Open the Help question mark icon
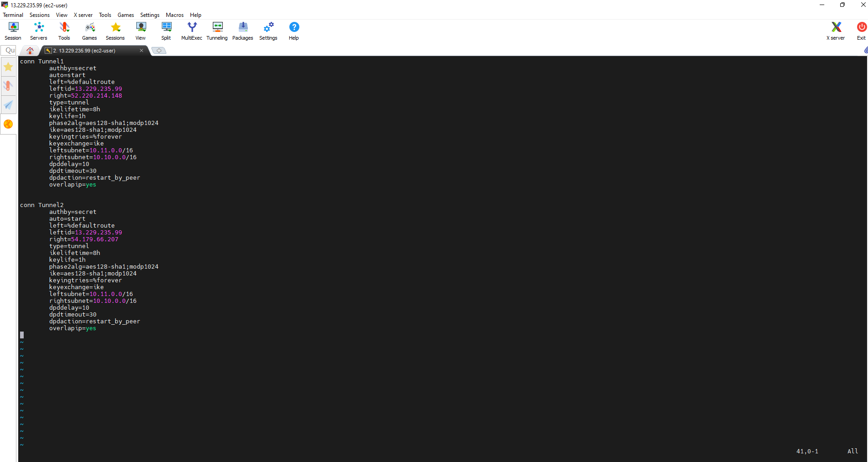 click(294, 31)
